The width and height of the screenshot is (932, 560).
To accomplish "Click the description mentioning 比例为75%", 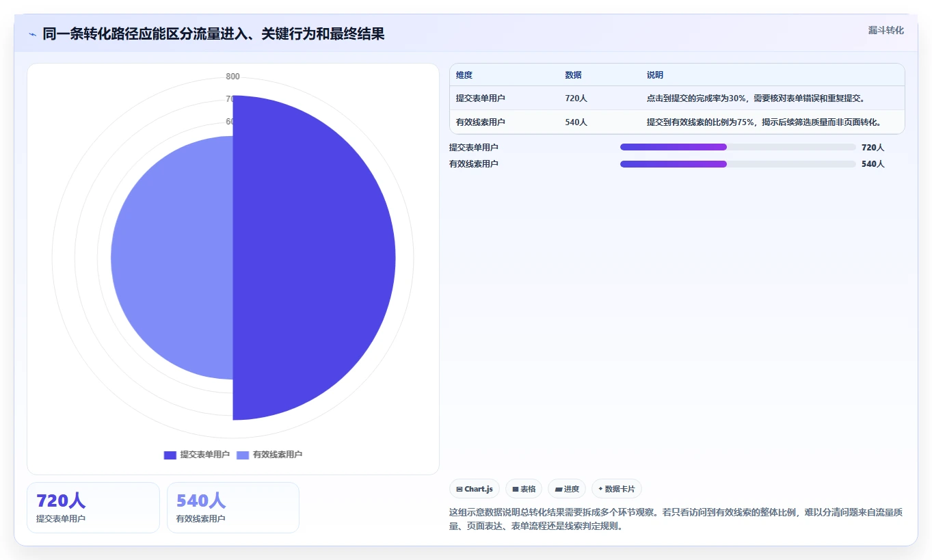I will click(764, 122).
